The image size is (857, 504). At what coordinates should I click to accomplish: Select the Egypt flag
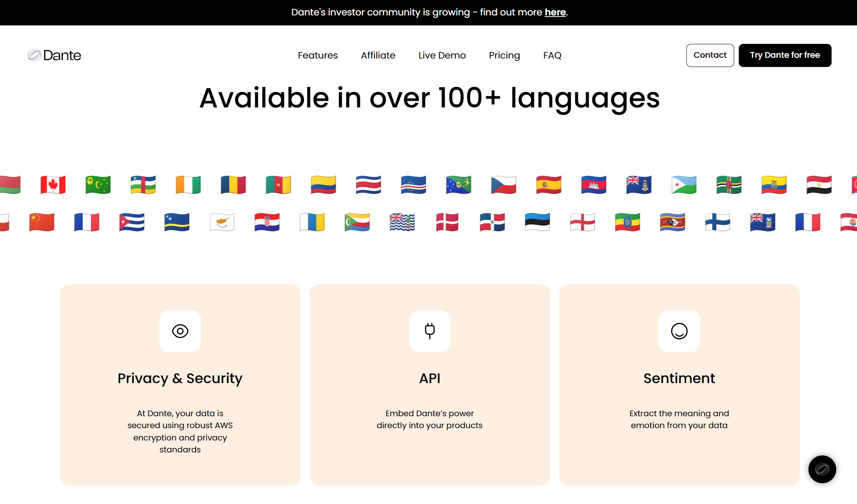coord(819,185)
